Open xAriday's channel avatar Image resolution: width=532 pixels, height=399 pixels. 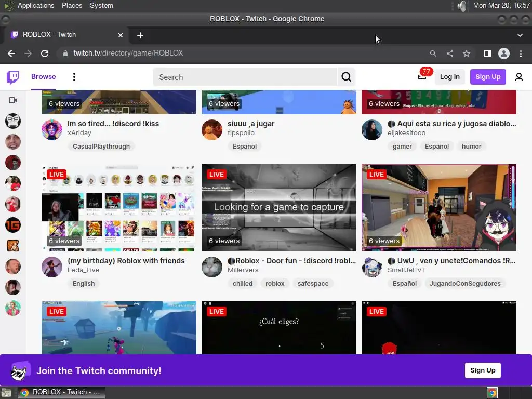pyautogui.click(x=52, y=129)
